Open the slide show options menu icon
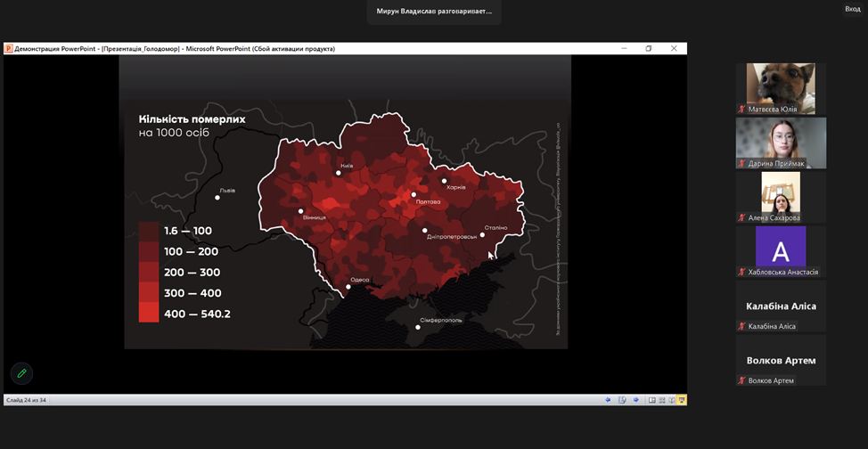The height and width of the screenshot is (449, 868). coord(622,400)
